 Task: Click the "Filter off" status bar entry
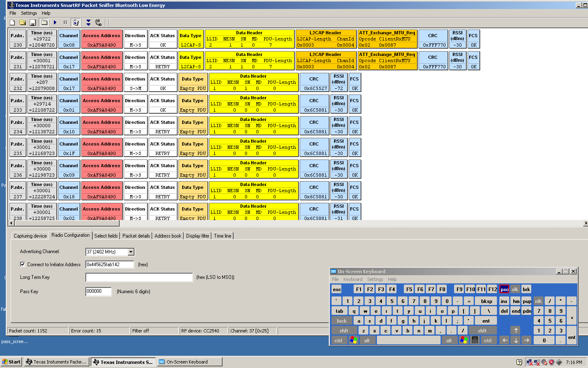[x=155, y=331]
